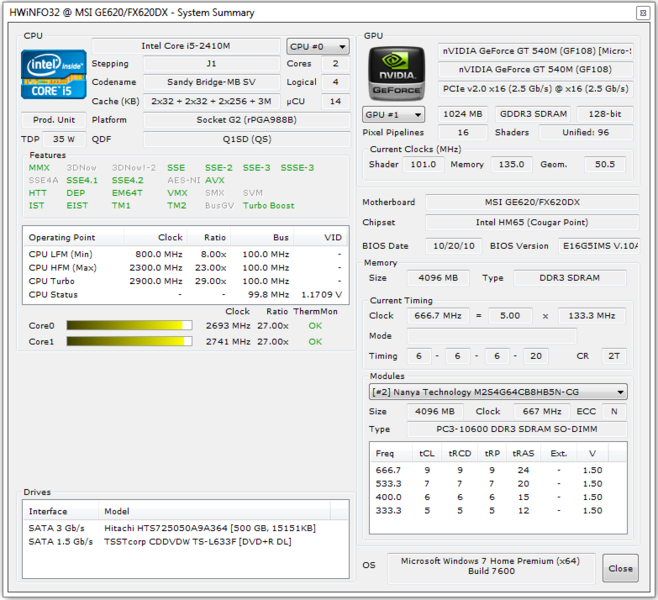Click the Sandy Bridge-MB SV codename field
The width and height of the screenshot is (658, 600).
click(212, 82)
